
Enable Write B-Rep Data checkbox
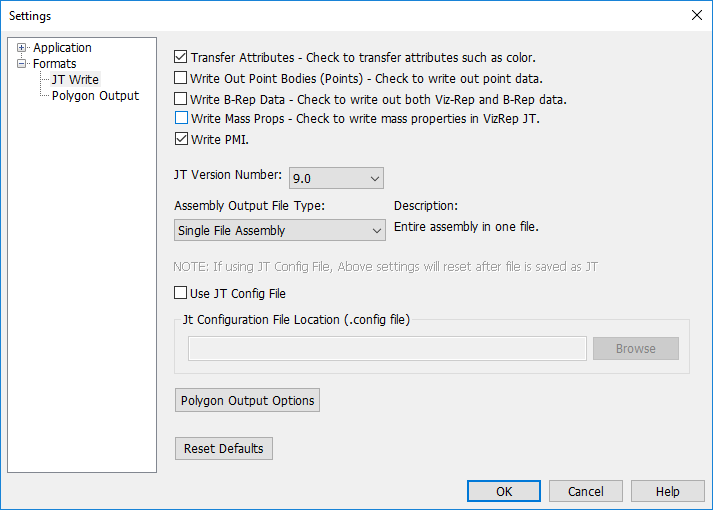pyautogui.click(x=181, y=99)
